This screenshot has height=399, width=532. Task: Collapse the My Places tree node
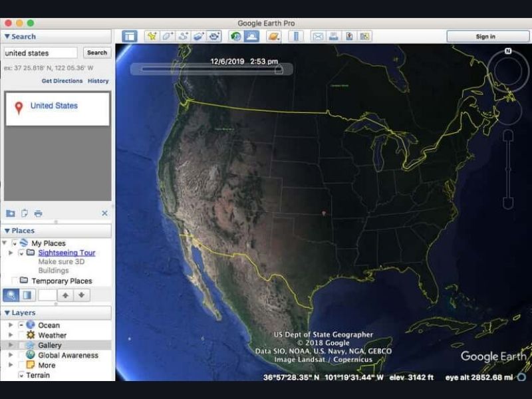pyautogui.click(x=5, y=243)
